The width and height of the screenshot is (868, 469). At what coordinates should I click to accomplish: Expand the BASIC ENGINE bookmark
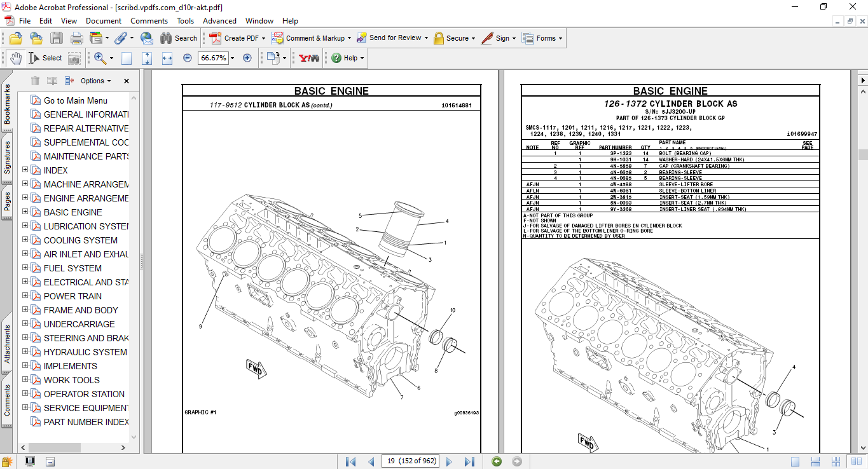(x=25, y=212)
